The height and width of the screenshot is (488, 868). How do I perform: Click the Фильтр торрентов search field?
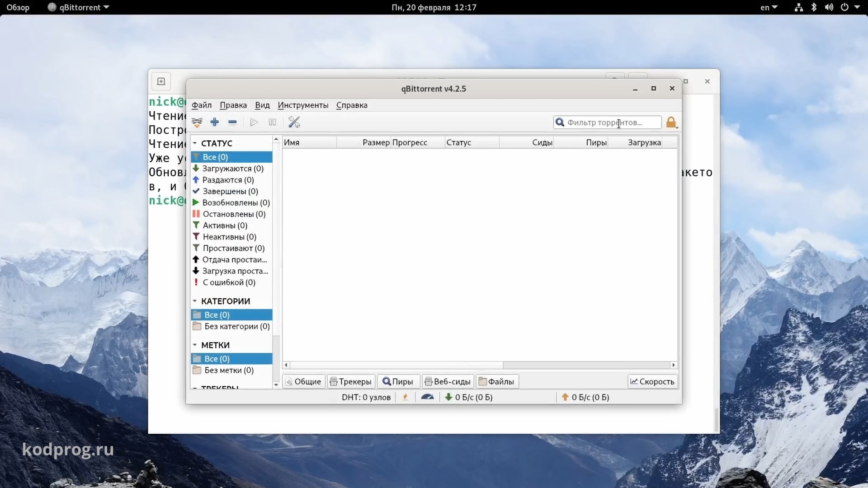coord(608,122)
